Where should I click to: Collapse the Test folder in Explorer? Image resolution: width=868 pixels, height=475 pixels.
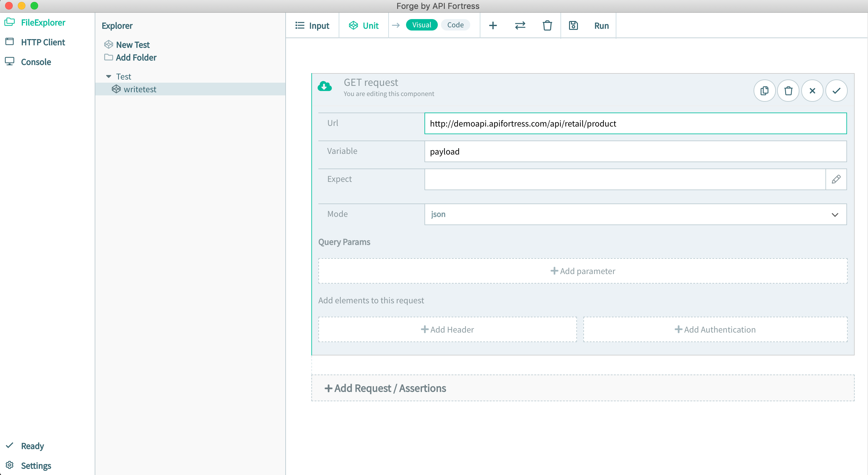tap(108, 76)
